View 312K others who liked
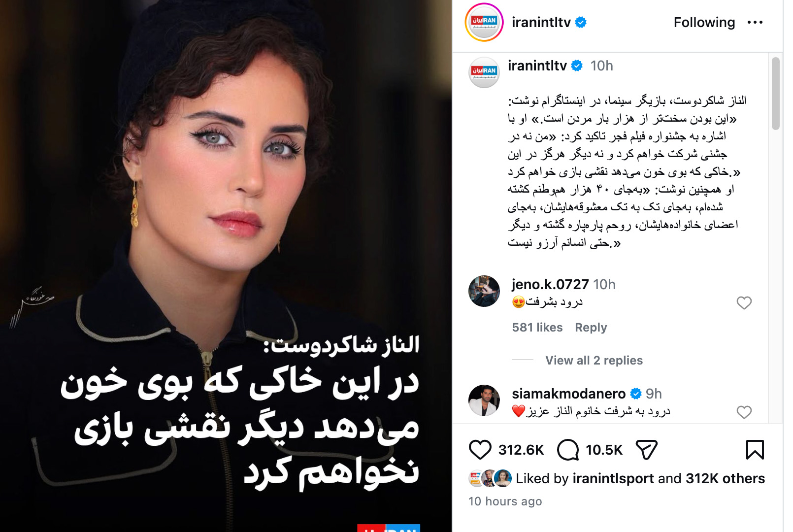This screenshot has width=793, height=532. click(725, 478)
